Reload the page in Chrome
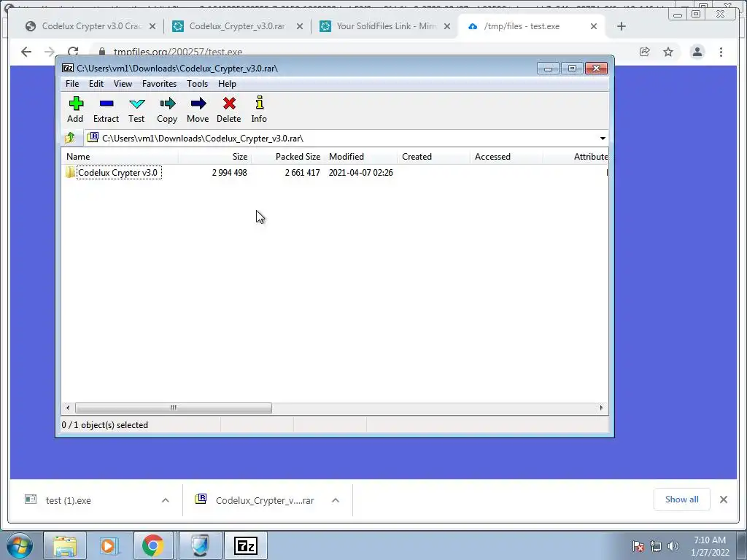747x560 pixels. [x=73, y=52]
